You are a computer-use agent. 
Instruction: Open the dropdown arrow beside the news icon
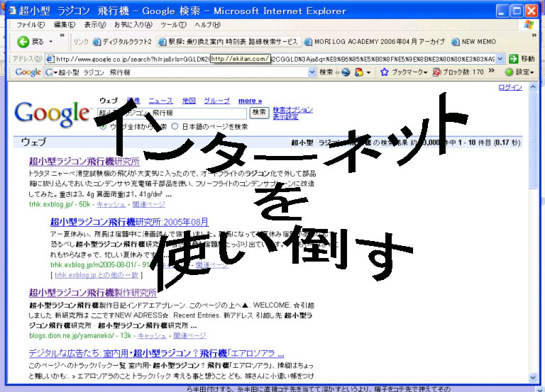(x=368, y=72)
